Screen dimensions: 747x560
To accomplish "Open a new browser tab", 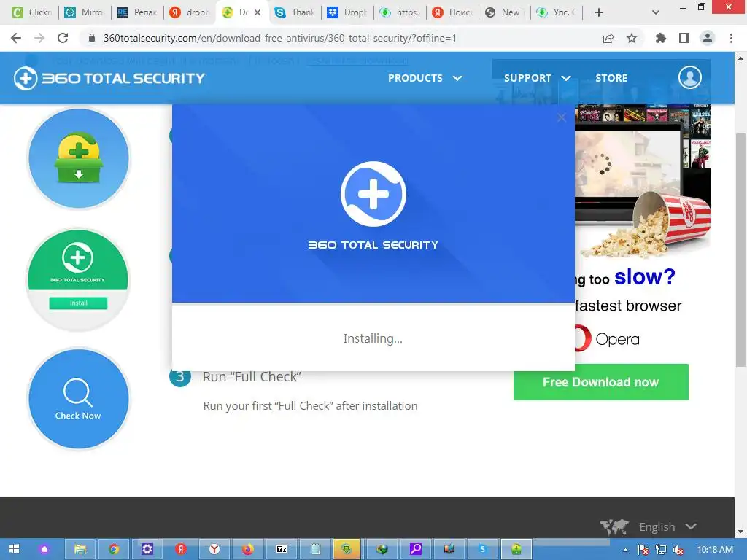I will pos(599,12).
